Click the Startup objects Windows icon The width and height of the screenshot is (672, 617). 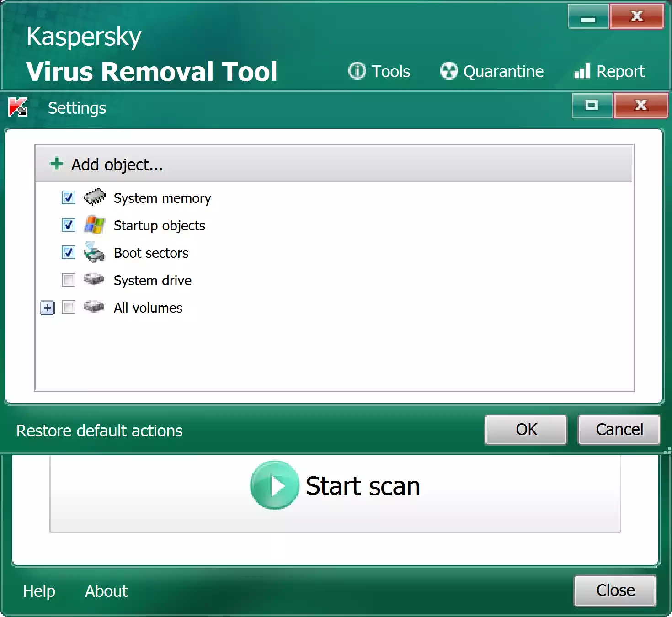[95, 225]
